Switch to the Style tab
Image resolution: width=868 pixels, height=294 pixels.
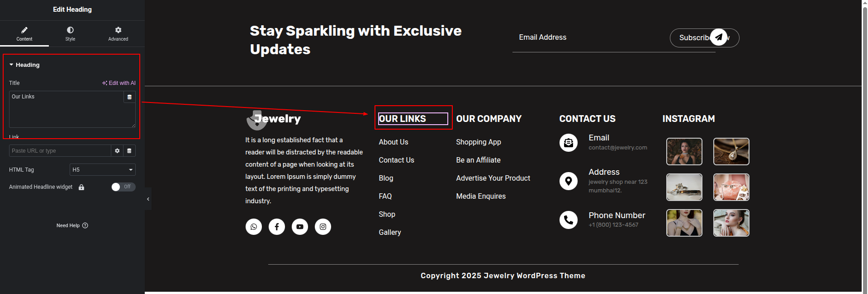(70, 33)
